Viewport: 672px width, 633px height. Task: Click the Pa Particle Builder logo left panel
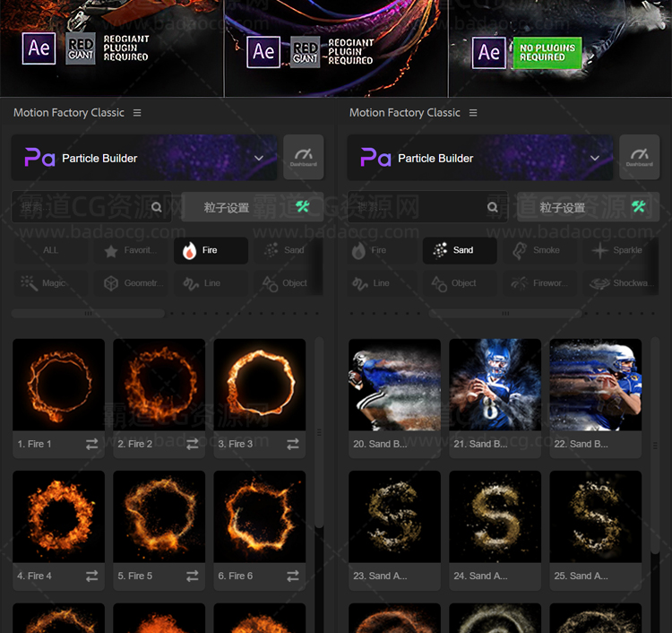tap(39, 157)
